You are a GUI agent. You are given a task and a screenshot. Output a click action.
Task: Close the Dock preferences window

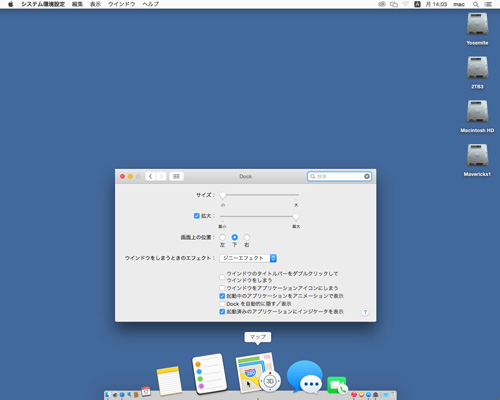(x=122, y=176)
